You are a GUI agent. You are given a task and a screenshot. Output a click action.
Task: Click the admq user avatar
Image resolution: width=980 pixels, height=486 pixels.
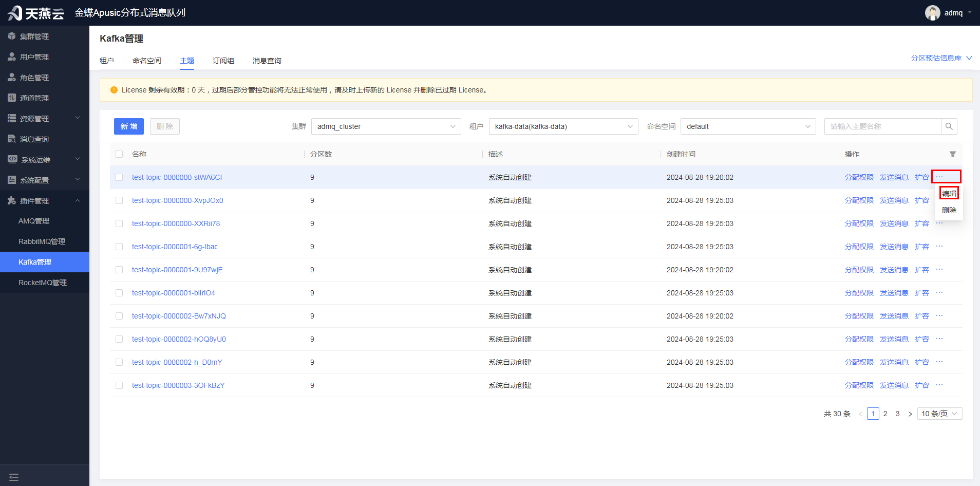point(933,13)
